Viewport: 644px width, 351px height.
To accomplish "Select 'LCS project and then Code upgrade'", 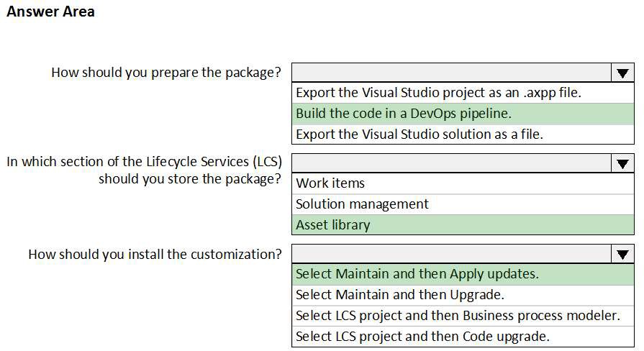I will (423, 336).
